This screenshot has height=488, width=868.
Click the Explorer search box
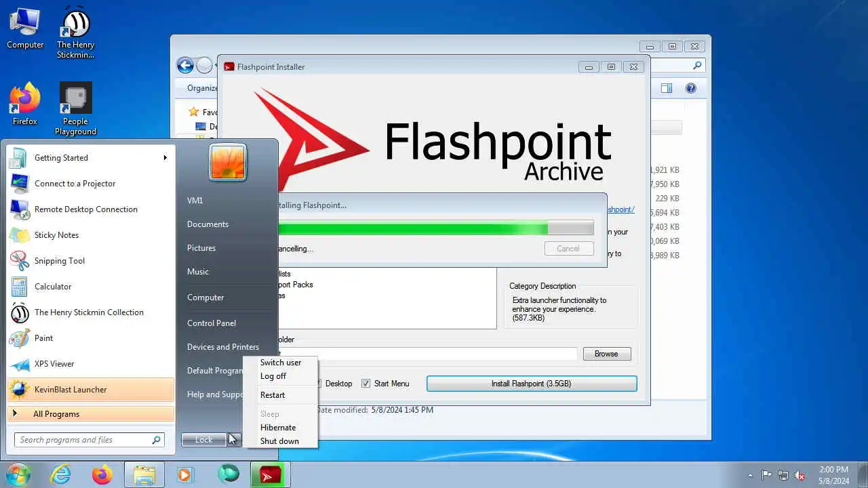(678, 65)
